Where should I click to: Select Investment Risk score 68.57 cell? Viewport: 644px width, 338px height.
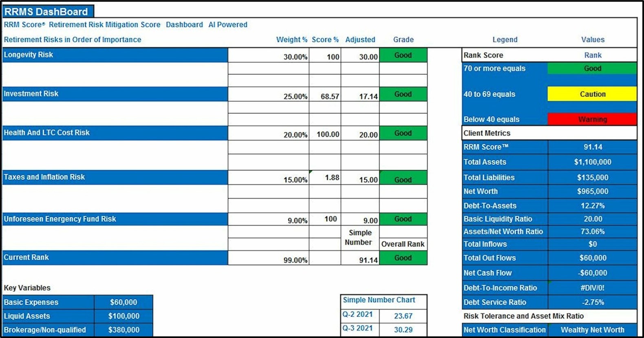click(325, 94)
